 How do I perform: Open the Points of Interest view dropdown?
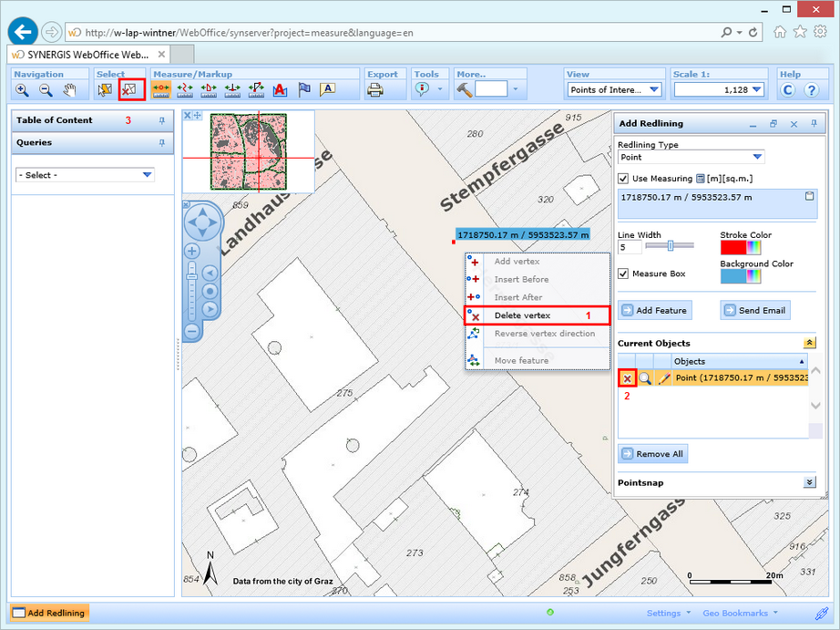(x=654, y=89)
